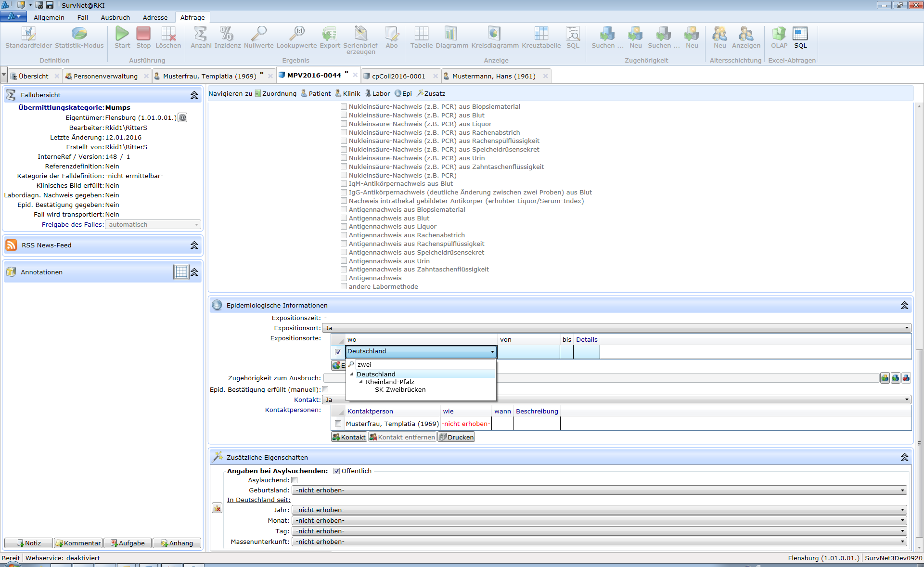Check the IgM-Antikörpernachweis aus Blut checkbox
Image resolution: width=924 pixels, height=567 pixels.
344,184
